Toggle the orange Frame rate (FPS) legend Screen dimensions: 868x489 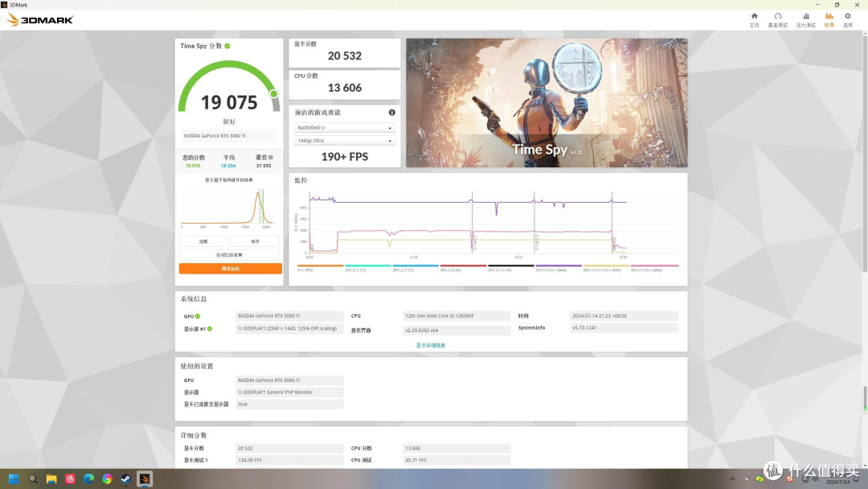pos(320,268)
